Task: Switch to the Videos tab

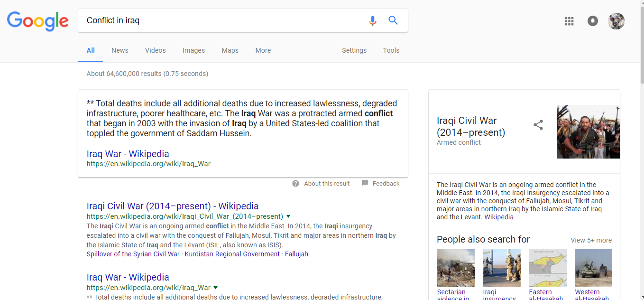Action: [x=156, y=50]
